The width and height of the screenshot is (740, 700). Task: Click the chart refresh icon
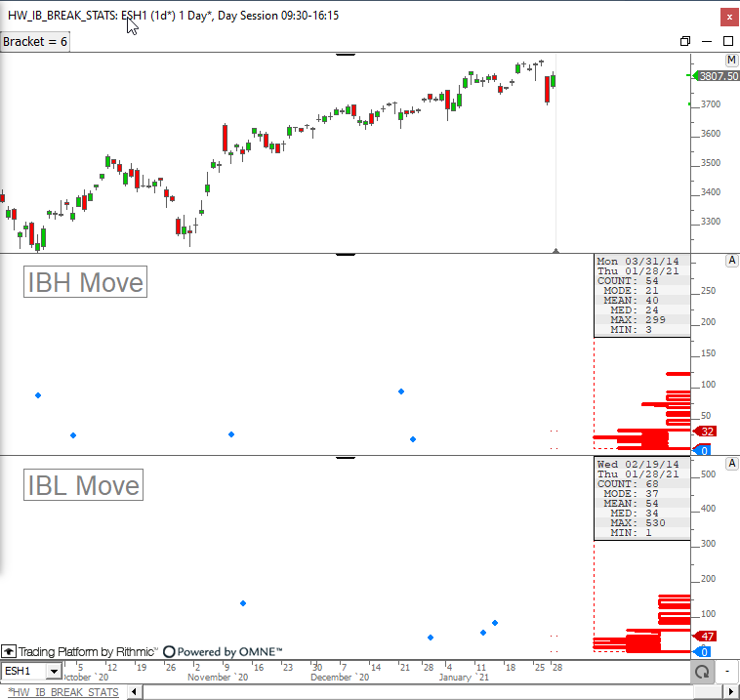point(700,672)
